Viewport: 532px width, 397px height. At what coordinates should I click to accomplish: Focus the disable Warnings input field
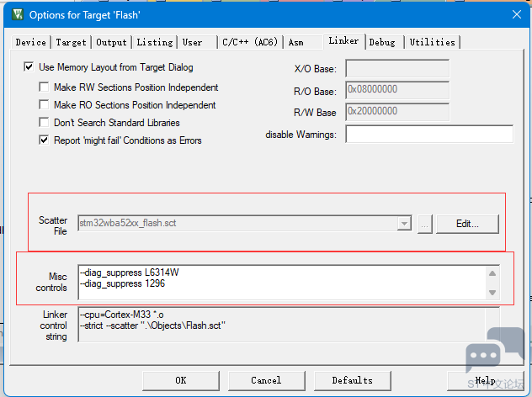(429, 134)
